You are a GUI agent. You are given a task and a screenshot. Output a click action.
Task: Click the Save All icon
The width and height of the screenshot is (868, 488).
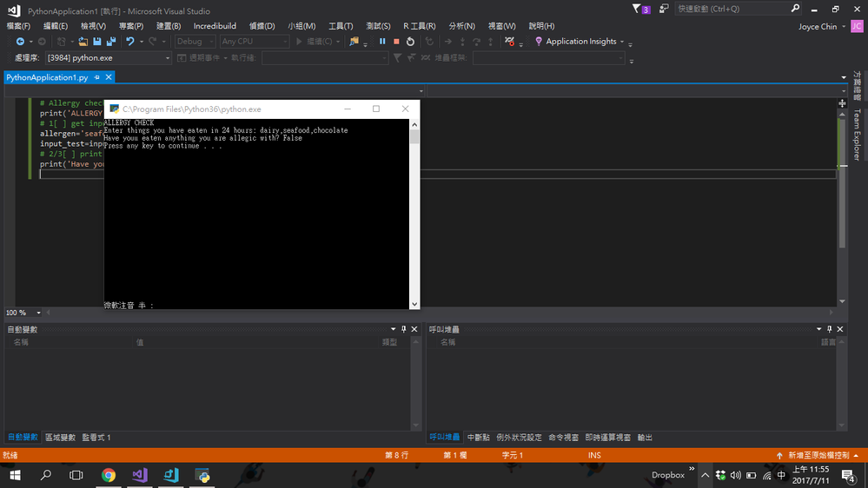(x=111, y=42)
